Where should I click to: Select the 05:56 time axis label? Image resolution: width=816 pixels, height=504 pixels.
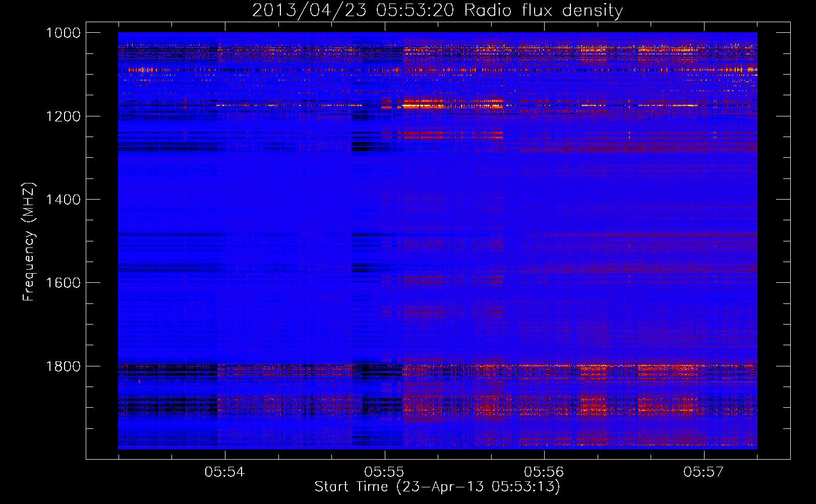pyautogui.click(x=544, y=472)
